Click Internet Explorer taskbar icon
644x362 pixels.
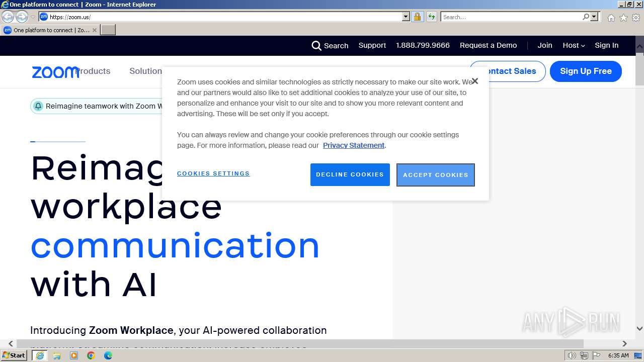click(39, 355)
